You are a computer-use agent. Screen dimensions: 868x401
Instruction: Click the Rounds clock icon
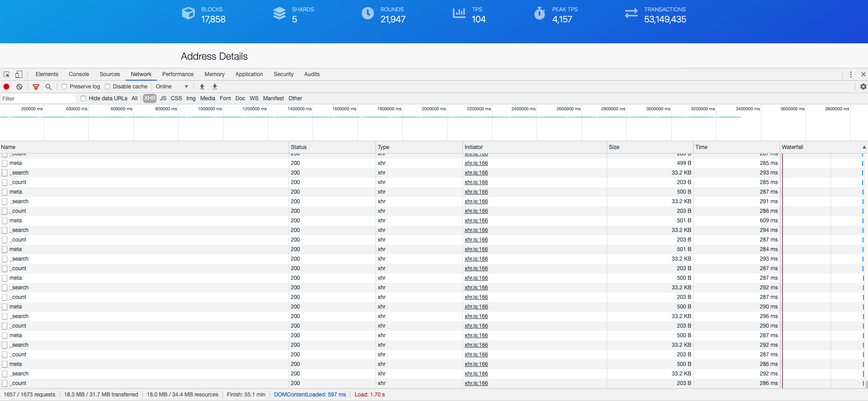tap(368, 13)
